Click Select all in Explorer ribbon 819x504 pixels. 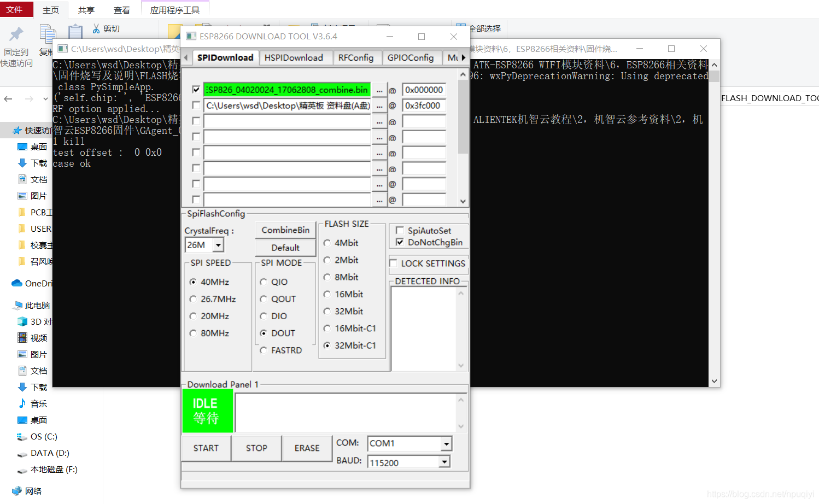pos(479,28)
